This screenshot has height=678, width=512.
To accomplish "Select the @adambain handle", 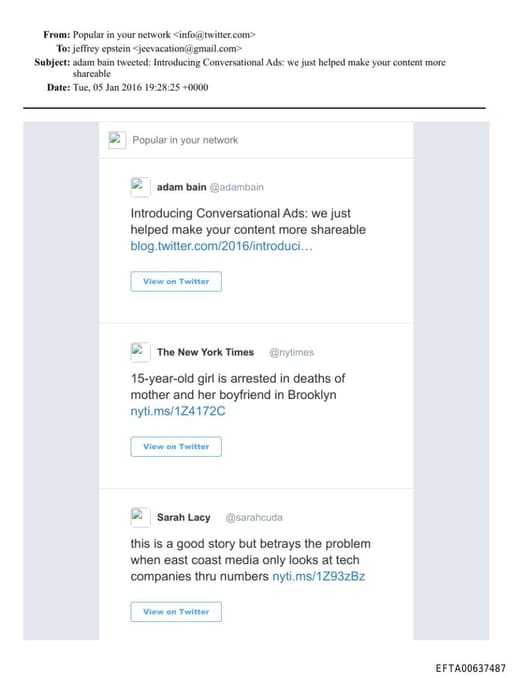I will [x=237, y=187].
